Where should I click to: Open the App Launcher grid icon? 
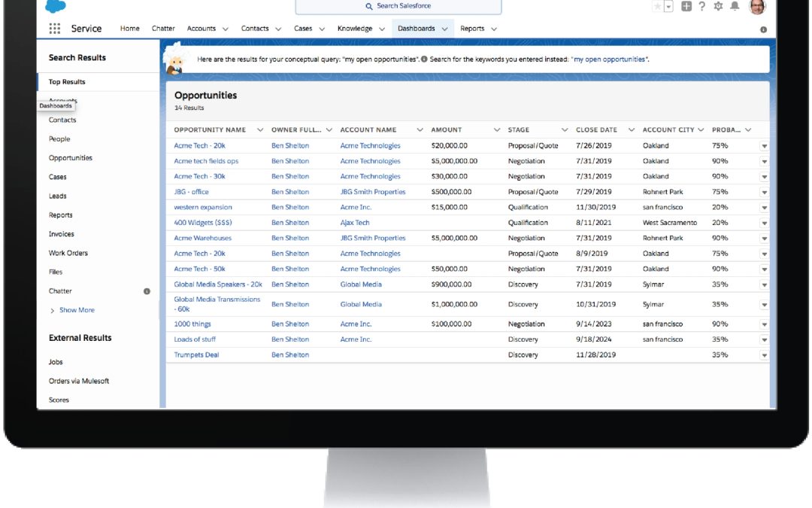(55, 29)
